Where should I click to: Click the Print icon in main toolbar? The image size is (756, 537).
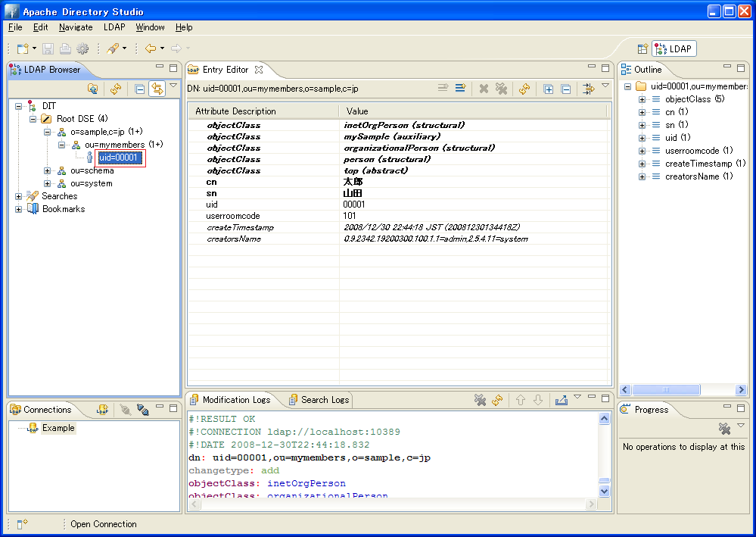coord(66,48)
